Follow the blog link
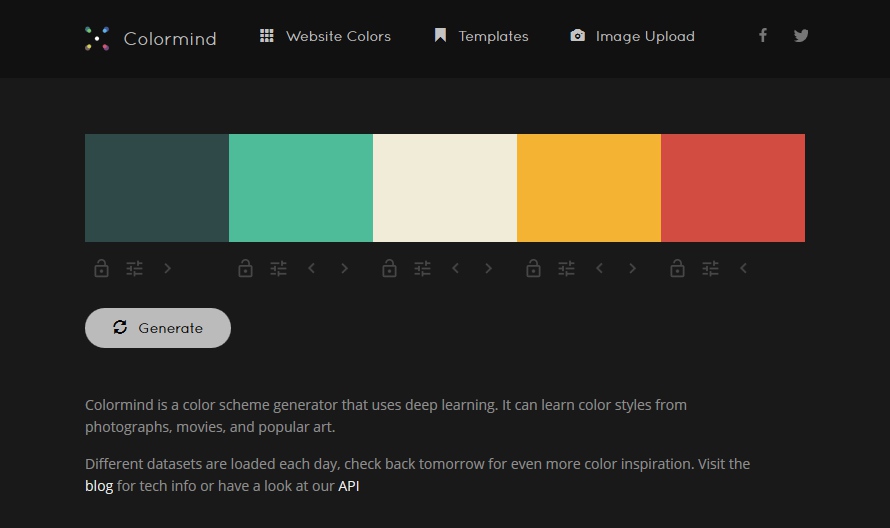Viewport: 890px width, 528px height. point(99,486)
